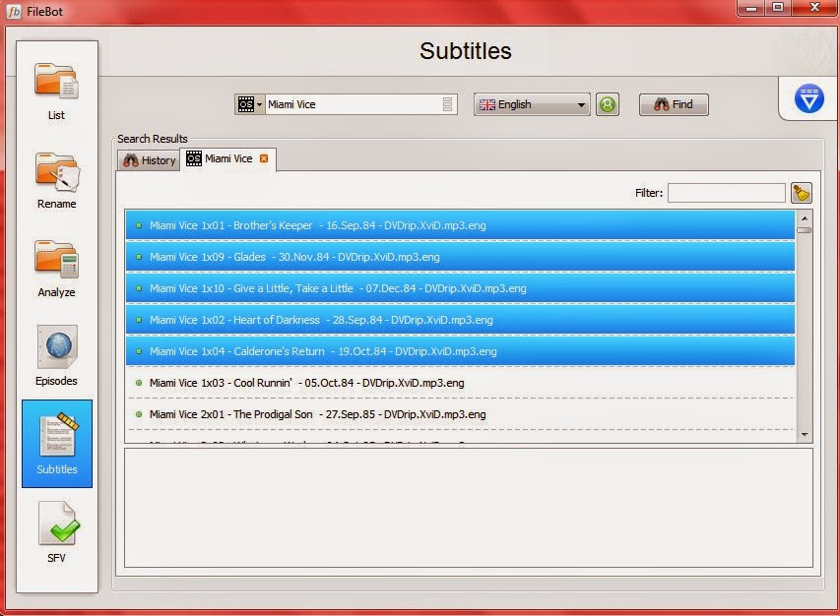
Task: Open the English language dropdown
Action: (532, 104)
